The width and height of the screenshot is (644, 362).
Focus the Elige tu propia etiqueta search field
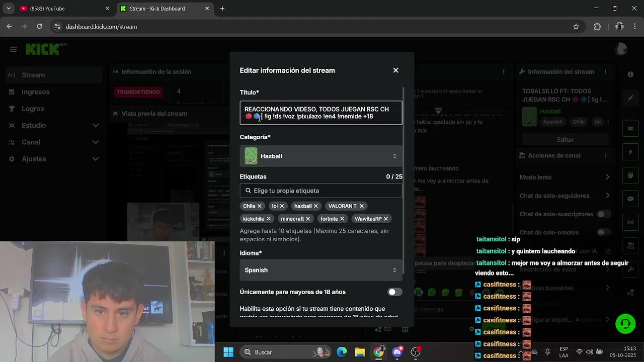click(321, 191)
